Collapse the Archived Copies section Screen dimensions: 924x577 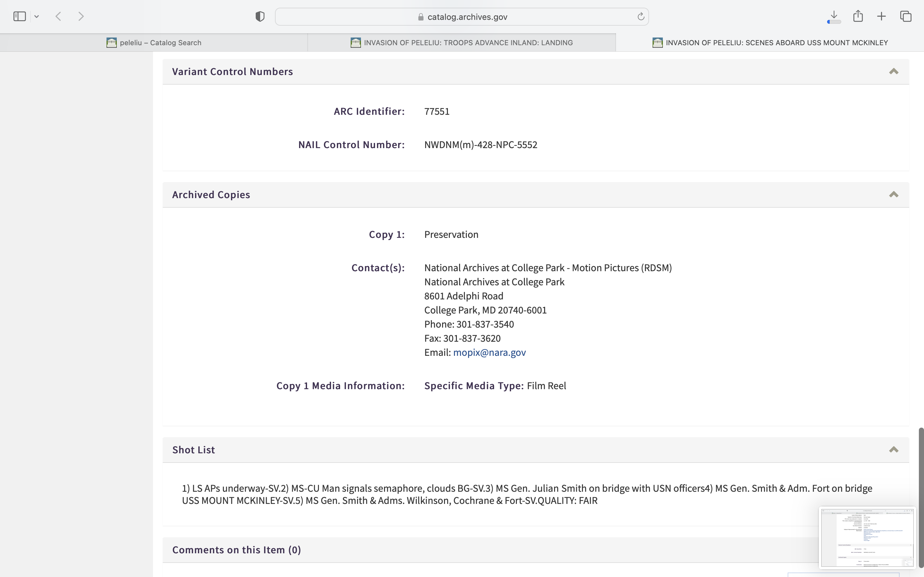tap(894, 195)
